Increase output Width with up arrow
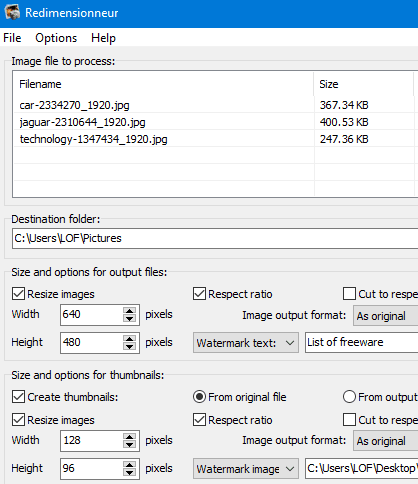Image resolution: width=418 pixels, height=484 pixels. [129, 311]
